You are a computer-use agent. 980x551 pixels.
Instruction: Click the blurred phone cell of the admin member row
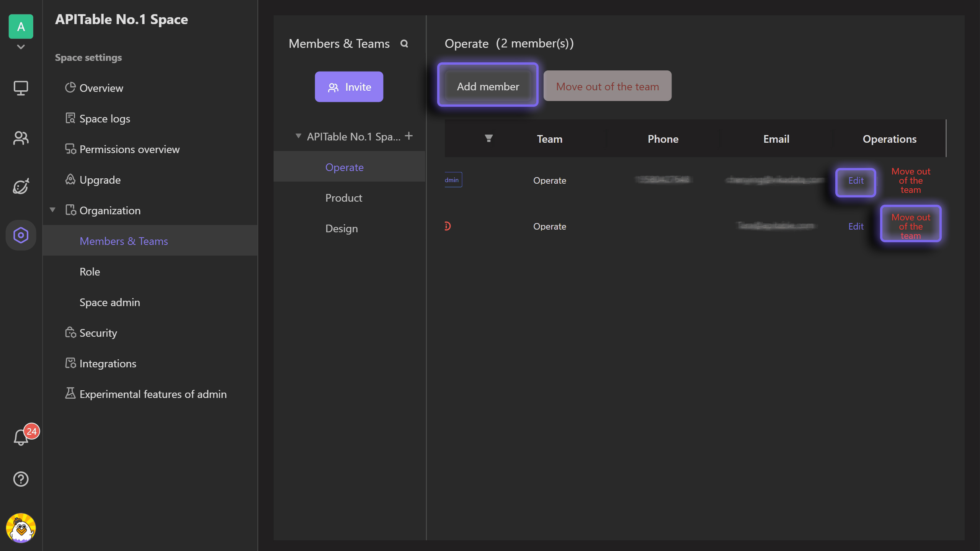[663, 180]
